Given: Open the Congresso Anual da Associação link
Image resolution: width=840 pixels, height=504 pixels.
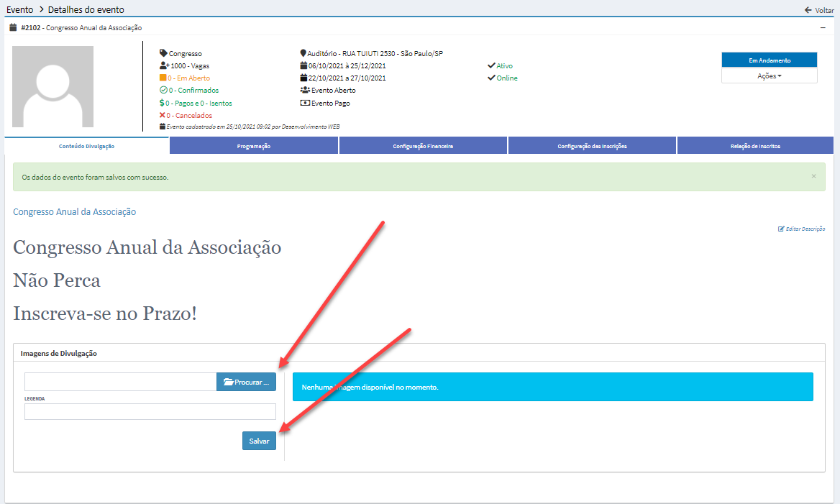Looking at the screenshot, I should pos(74,211).
